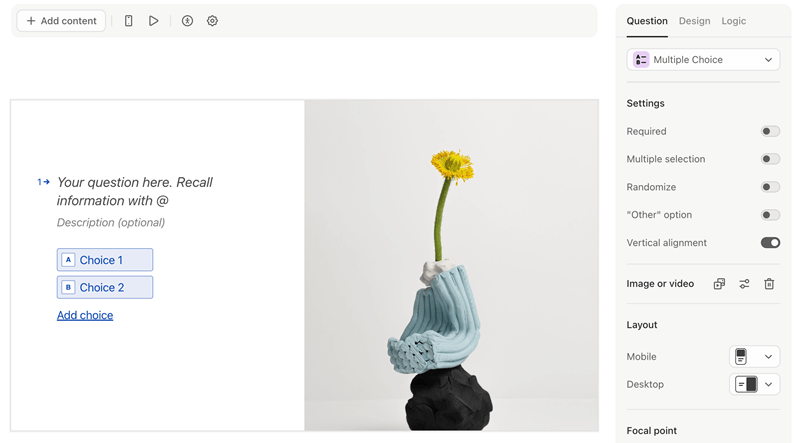
Task: Delete the image with the trash icon
Action: coord(769,284)
